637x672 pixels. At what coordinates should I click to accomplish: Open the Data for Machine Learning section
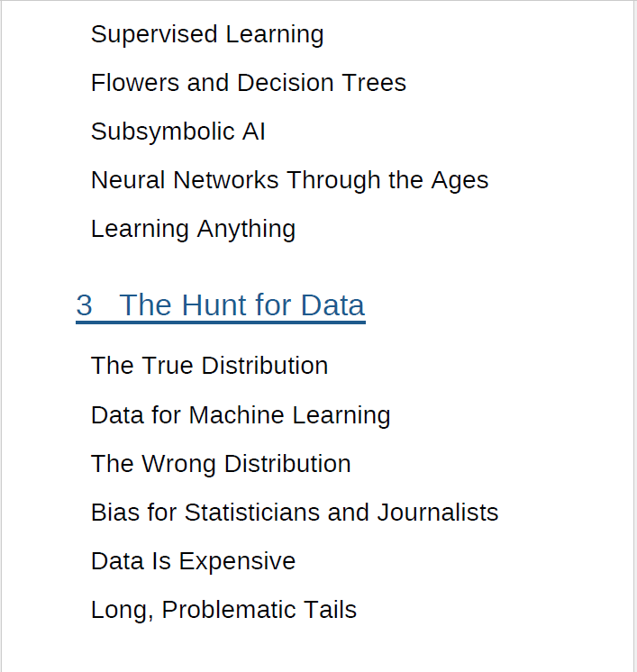[241, 415]
